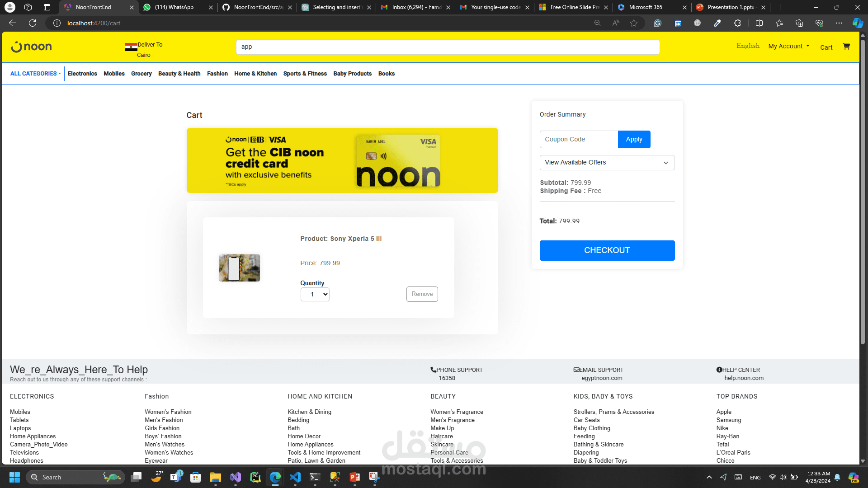Reload the page with the refresh icon
This screenshot has height=488, width=868.
point(33,23)
